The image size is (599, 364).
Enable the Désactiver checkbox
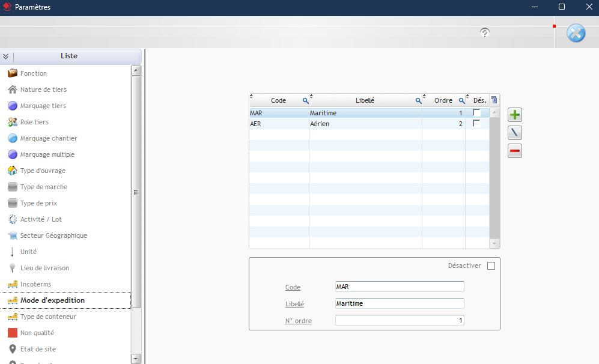pyautogui.click(x=491, y=265)
